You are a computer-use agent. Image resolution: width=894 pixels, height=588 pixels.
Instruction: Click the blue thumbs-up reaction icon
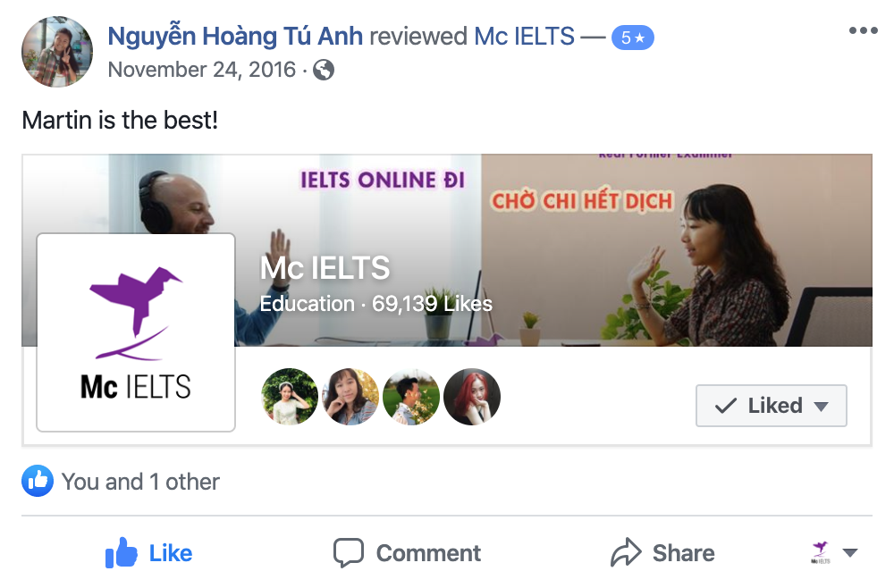pos(38,481)
